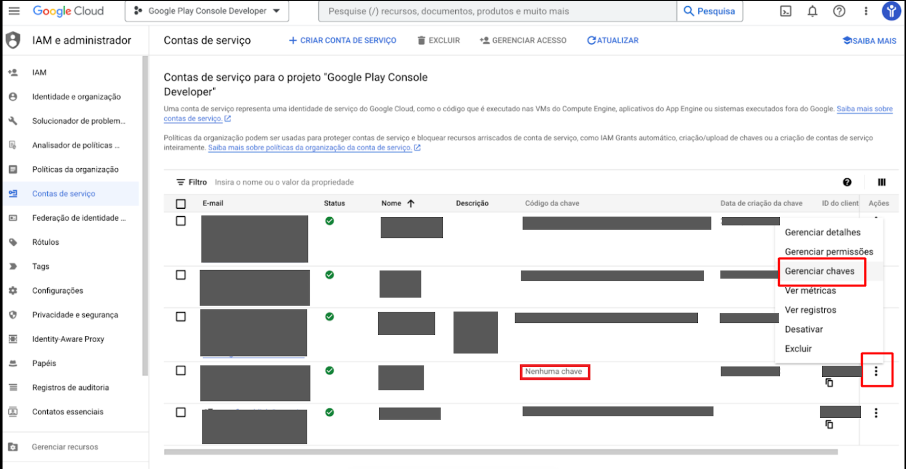Screen dimensions: 906x469
Task: Click the Pesquisa search button
Action: pyautogui.click(x=710, y=11)
